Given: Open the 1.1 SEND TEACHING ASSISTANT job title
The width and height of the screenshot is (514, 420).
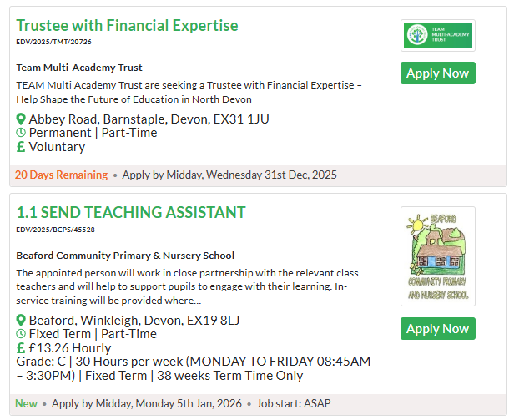Looking at the screenshot, I should tap(131, 212).
